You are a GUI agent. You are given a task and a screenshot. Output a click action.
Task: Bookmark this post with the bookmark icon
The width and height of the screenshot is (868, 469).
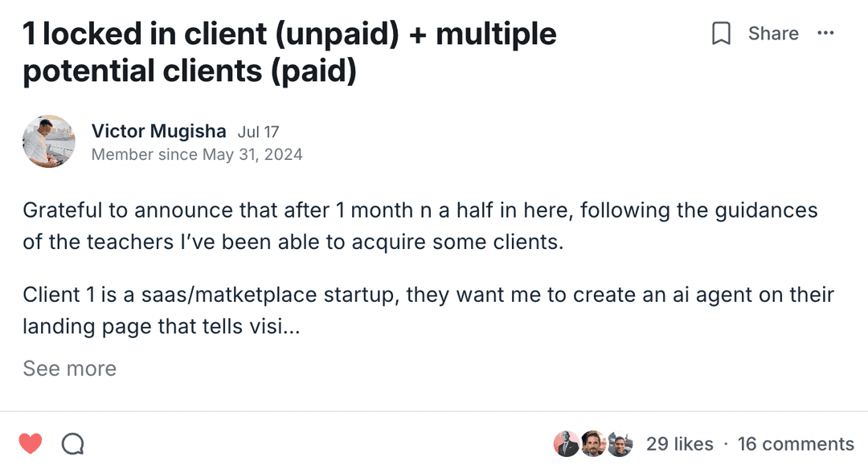(x=722, y=34)
